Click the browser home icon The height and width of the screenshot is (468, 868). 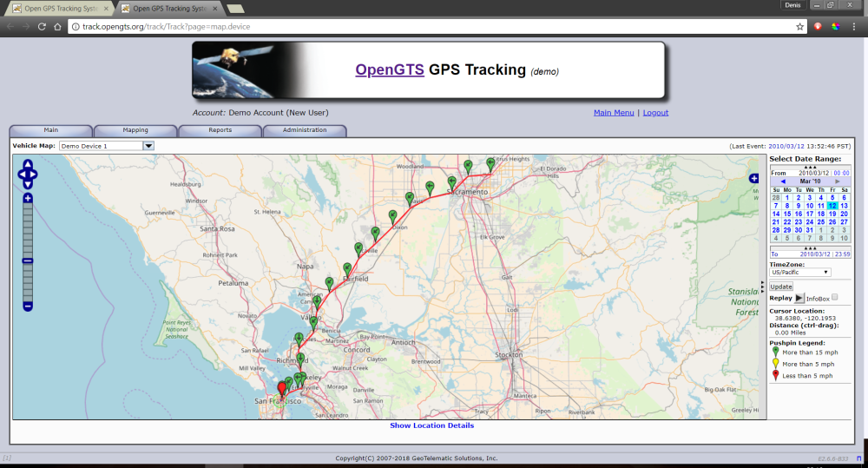click(57, 26)
